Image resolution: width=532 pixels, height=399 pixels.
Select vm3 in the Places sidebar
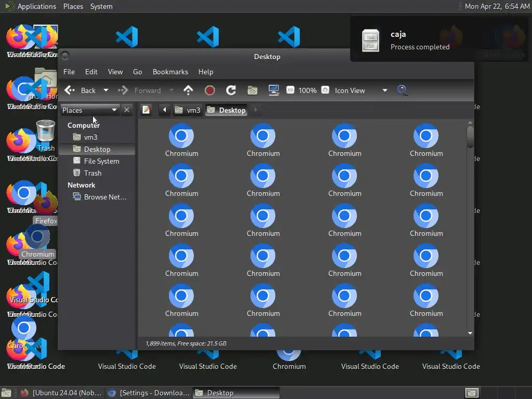click(x=97, y=137)
